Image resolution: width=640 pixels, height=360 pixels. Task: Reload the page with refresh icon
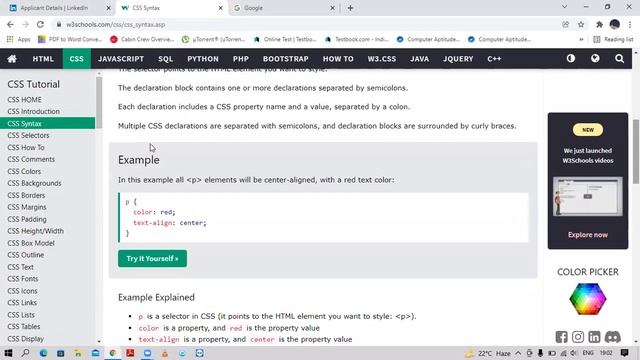coord(40,24)
